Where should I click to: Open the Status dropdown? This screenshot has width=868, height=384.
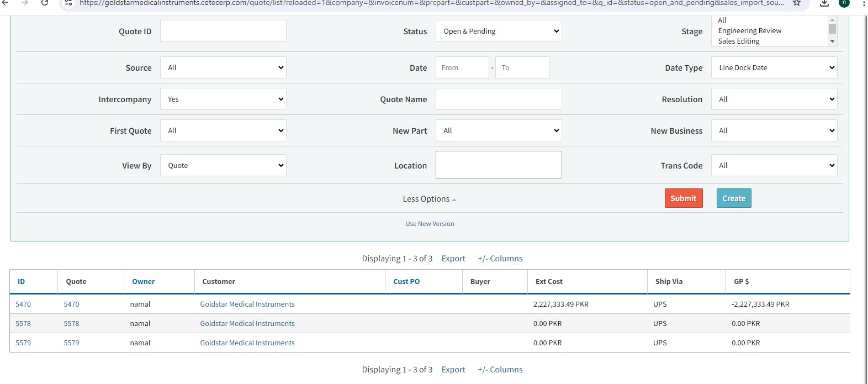point(499,31)
